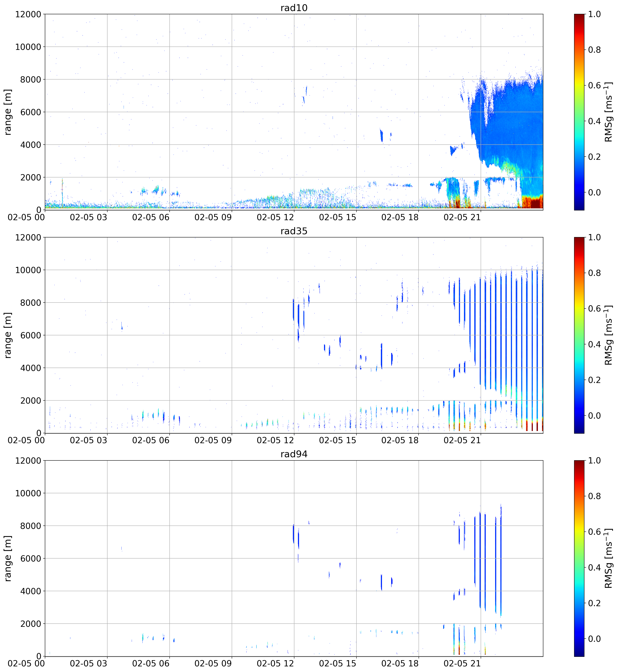Click the rad94 y-axis label range [m]
This screenshot has height=672, width=618.
[x=8, y=558]
